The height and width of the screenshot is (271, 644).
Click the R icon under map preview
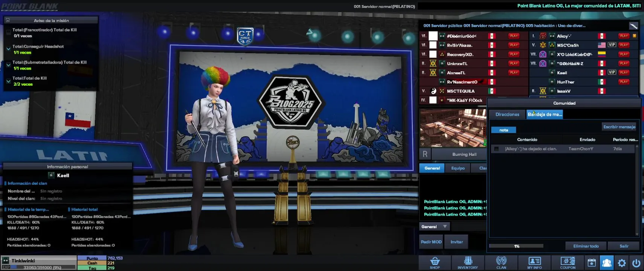[425, 154]
